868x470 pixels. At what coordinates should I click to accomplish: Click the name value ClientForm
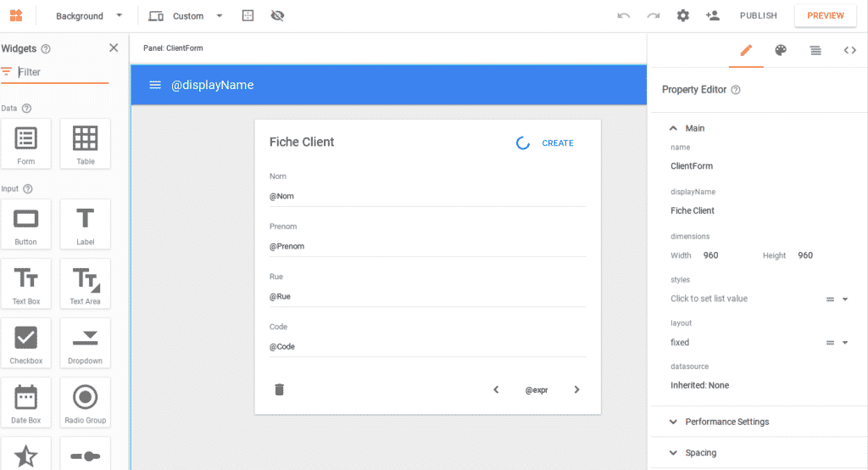point(692,165)
